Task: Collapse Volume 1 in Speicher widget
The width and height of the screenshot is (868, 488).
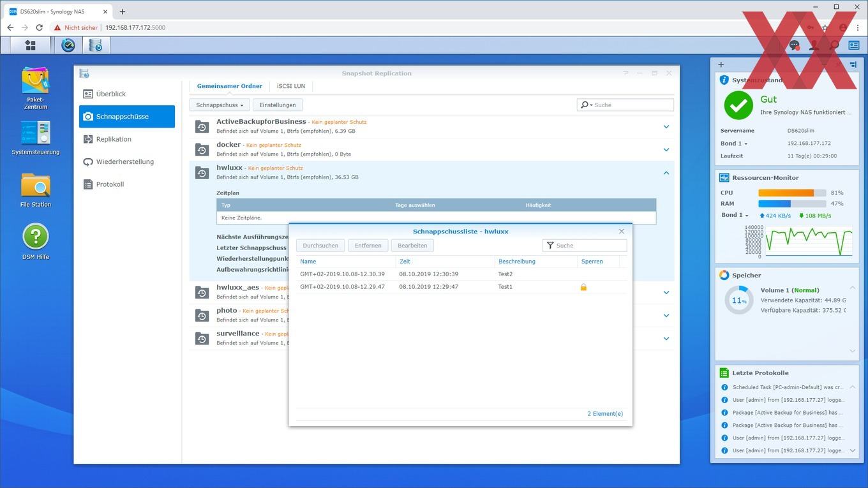Action: click(853, 288)
